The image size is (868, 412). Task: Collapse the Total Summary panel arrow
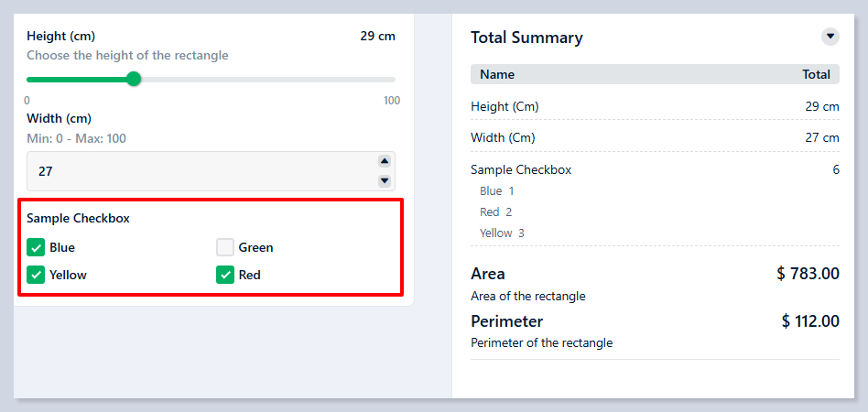(x=830, y=37)
